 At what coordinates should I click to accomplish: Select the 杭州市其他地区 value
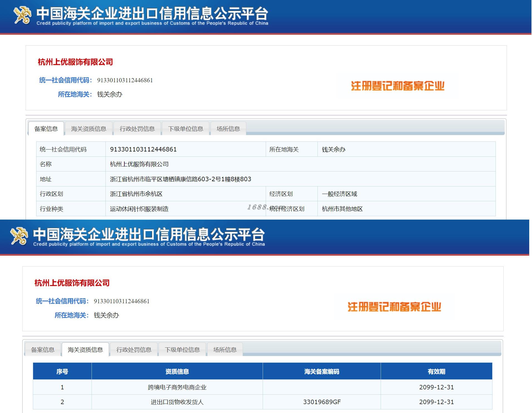point(342,209)
